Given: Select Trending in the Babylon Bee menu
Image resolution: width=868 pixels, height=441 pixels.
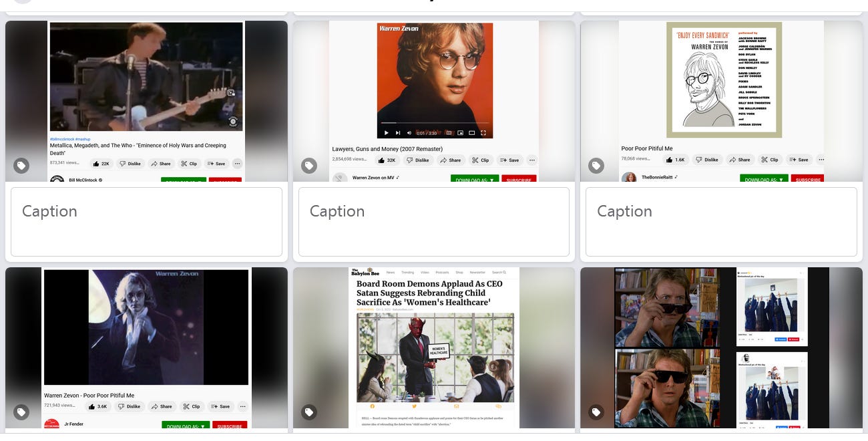Looking at the screenshot, I should pyautogui.click(x=407, y=273).
